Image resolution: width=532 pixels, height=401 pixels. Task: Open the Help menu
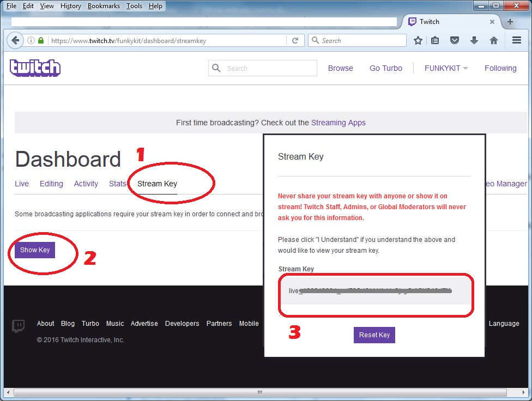(x=155, y=6)
